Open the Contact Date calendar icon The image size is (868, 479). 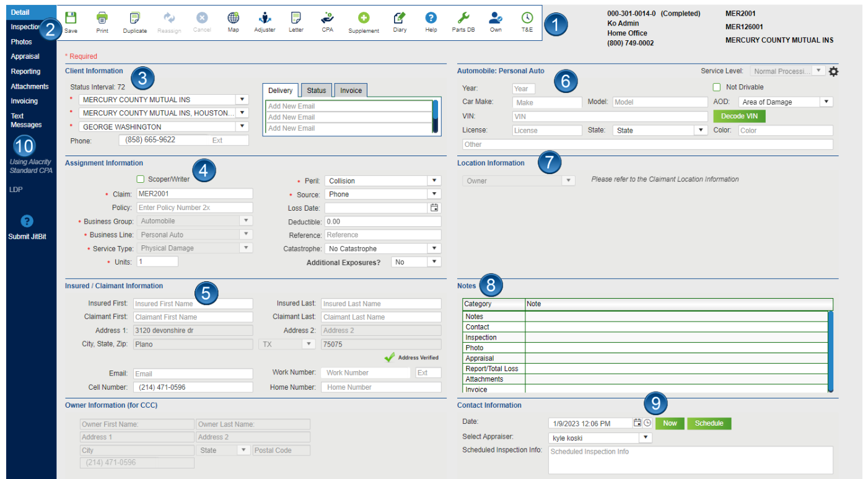point(637,423)
